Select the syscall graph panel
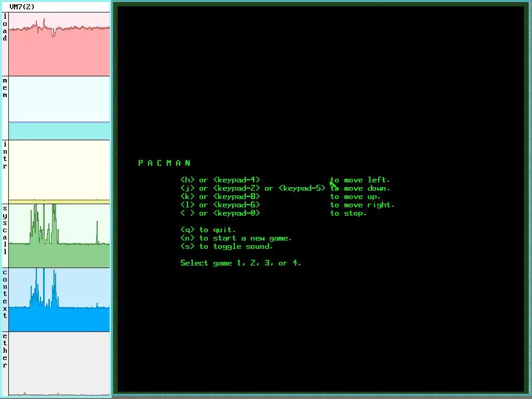Image resolution: width=532 pixels, height=399 pixels. coord(59,236)
